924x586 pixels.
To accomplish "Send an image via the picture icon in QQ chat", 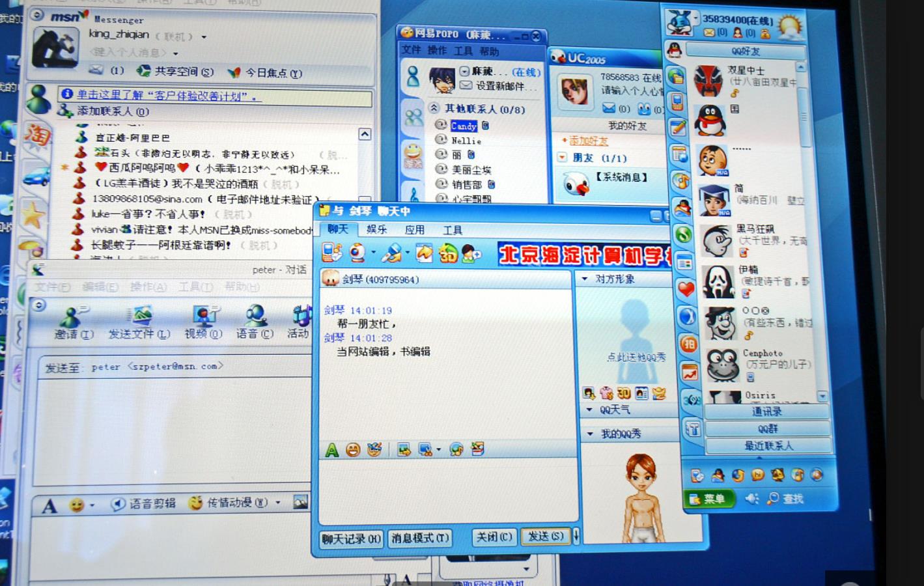I will (405, 449).
